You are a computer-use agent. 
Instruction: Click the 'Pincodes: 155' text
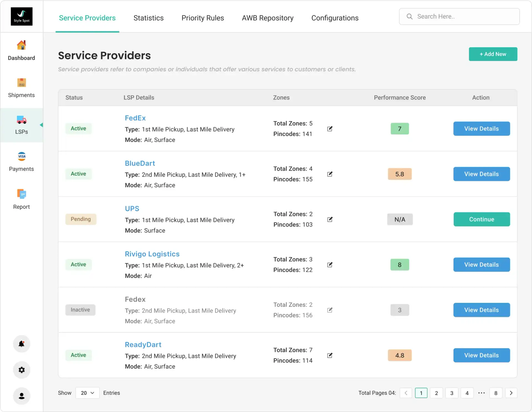[x=293, y=179]
